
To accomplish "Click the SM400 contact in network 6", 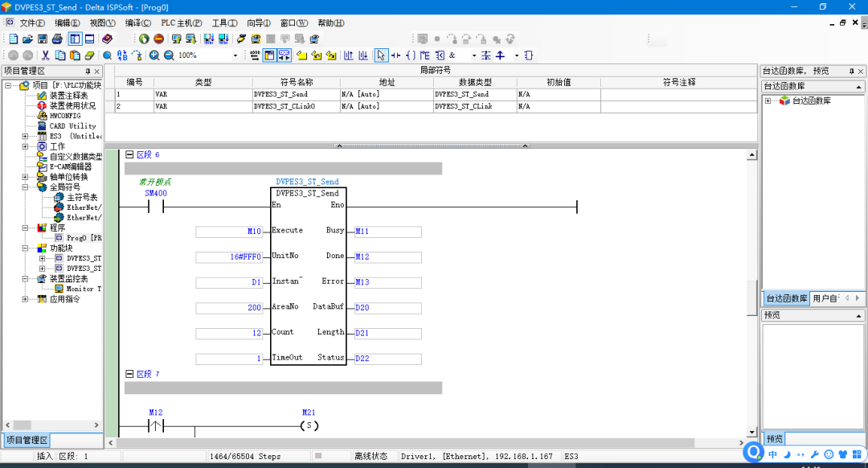I will pos(156,207).
